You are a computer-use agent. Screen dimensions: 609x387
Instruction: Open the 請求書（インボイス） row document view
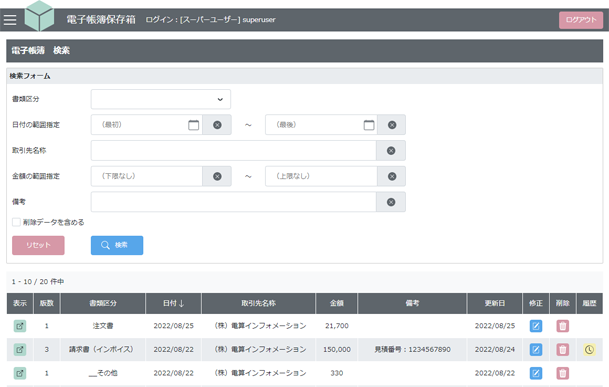click(20, 350)
